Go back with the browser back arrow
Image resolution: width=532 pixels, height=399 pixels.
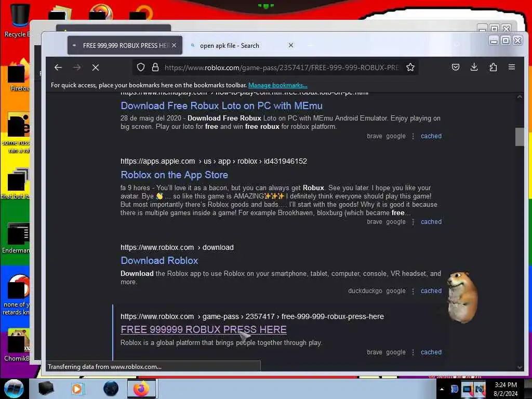click(x=58, y=68)
